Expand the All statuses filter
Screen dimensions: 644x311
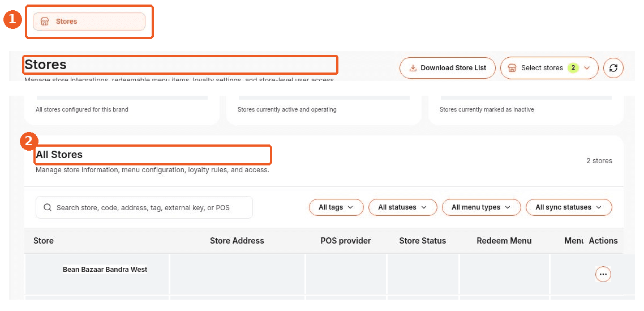pos(402,207)
